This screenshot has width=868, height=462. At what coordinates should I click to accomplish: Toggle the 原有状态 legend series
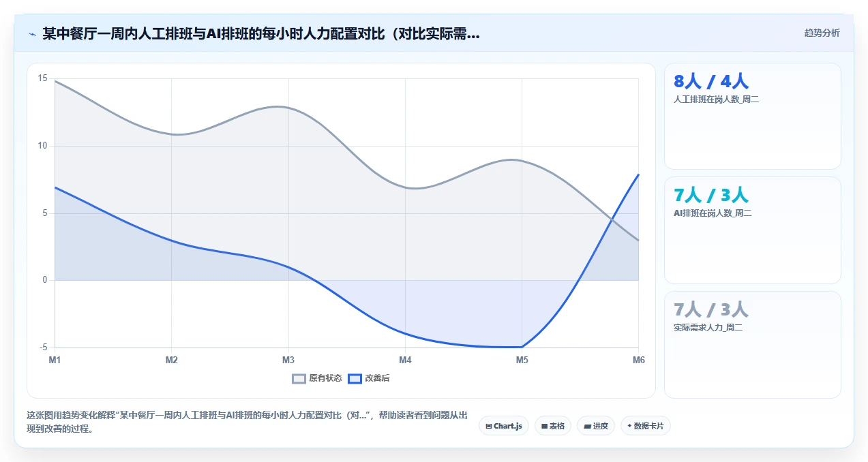(x=317, y=378)
